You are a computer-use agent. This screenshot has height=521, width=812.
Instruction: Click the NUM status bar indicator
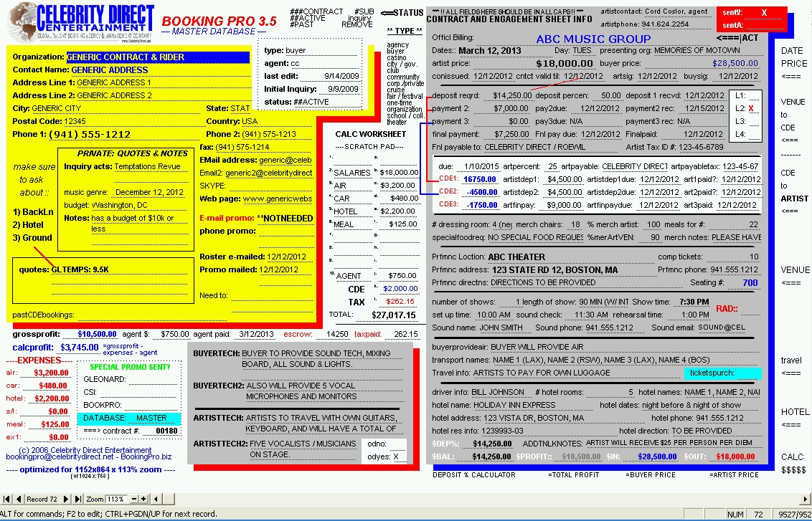(x=735, y=515)
